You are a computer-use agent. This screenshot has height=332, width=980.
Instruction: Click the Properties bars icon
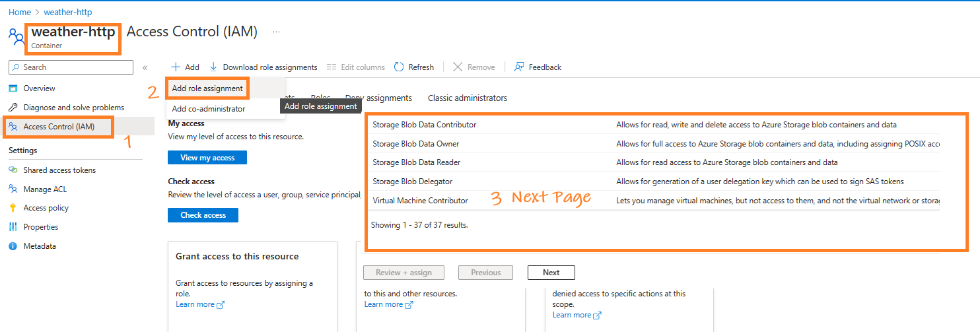(13, 227)
